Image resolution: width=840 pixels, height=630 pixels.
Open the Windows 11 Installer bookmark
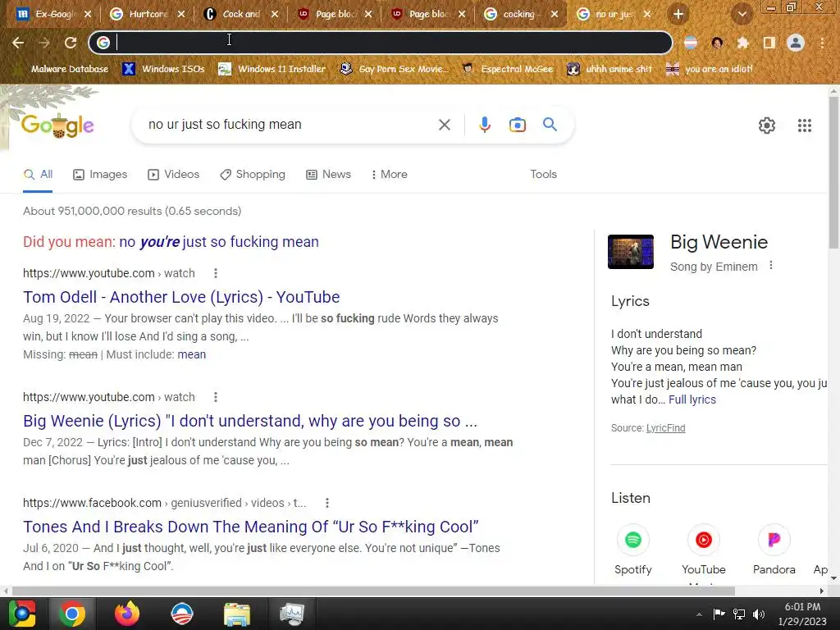click(x=272, y=69)
